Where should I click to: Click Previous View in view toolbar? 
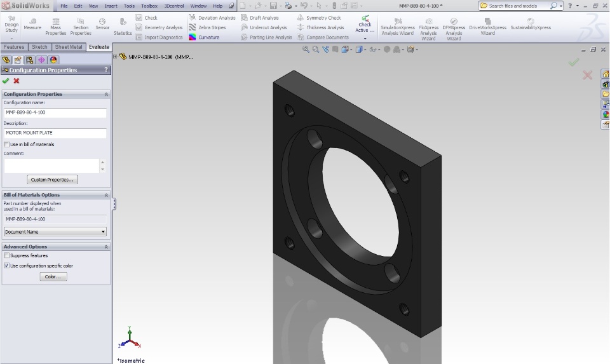click(x=325, y=50)
